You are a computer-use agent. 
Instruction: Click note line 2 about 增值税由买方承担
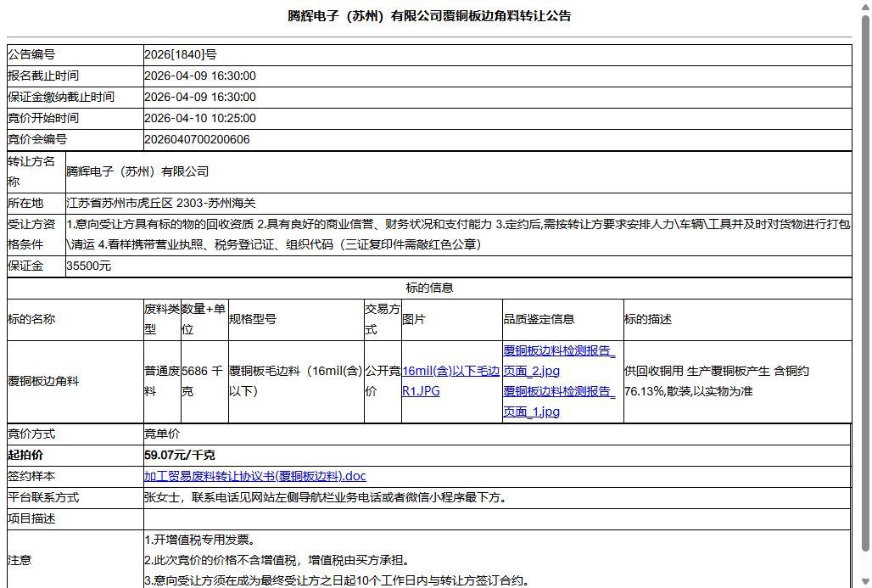[277, 560]
